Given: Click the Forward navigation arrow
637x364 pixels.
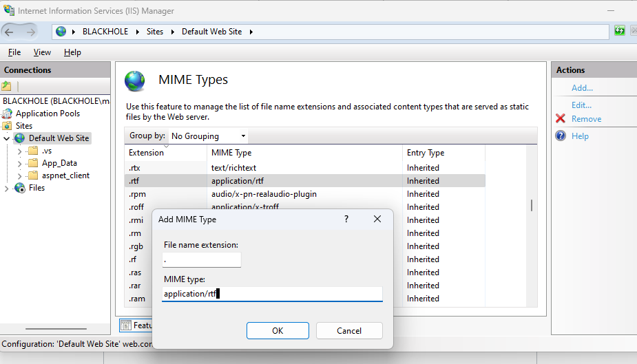Looking at the screenshot, I should pyautogui.click(x=31, y=32).
